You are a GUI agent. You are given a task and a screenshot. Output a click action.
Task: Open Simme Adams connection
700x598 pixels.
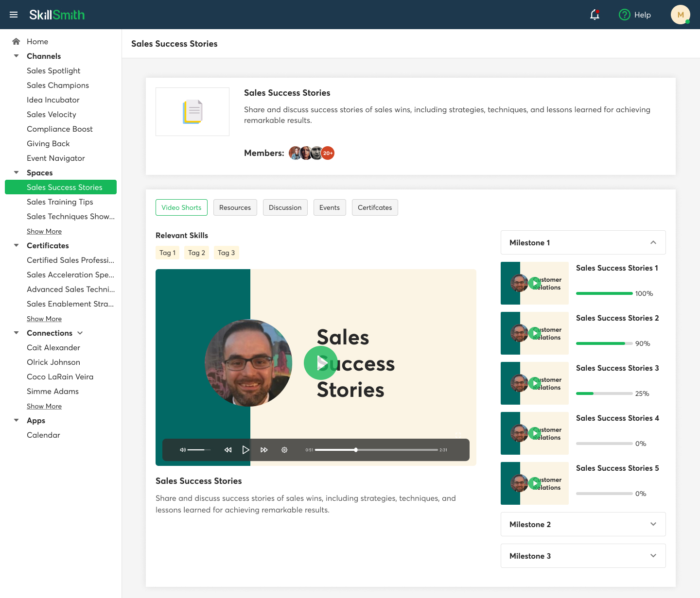(x=52, y=391)
